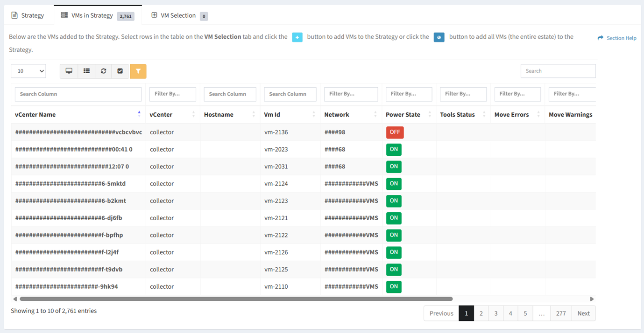
Task: Go to page 3
Action: point(496,313)
